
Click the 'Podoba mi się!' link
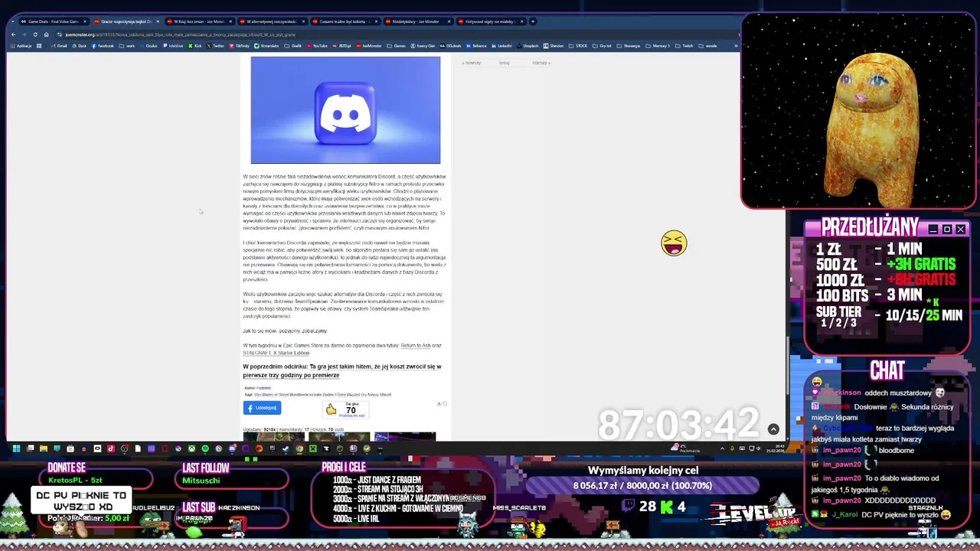351,416
